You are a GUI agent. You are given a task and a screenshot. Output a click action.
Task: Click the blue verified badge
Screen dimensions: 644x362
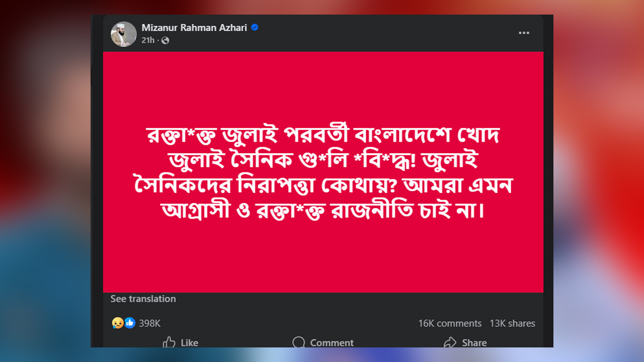tap(255, 28)
